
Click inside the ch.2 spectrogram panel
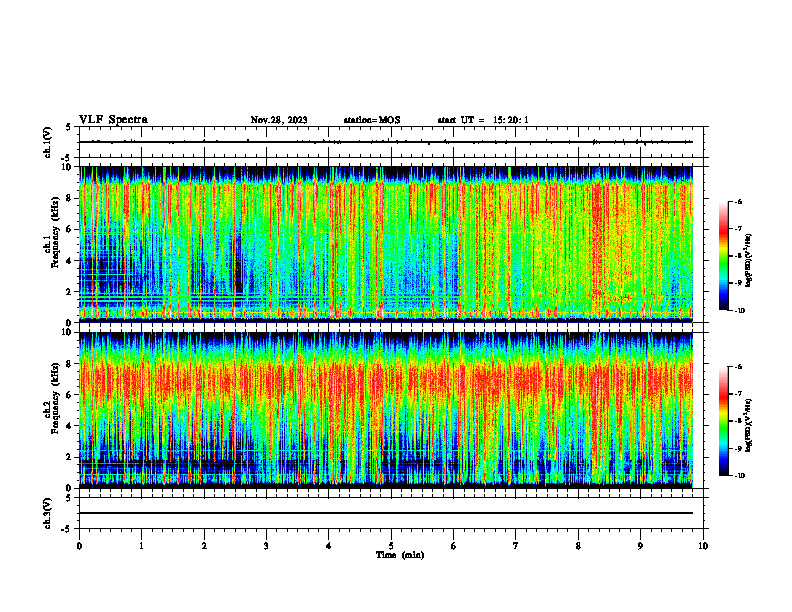[x=386, y=410]
